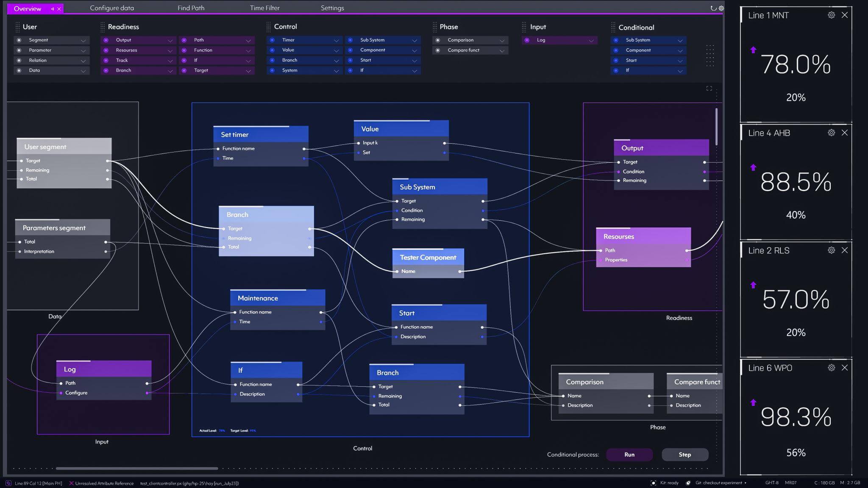Select the Maintenance node header

[278, 298]
